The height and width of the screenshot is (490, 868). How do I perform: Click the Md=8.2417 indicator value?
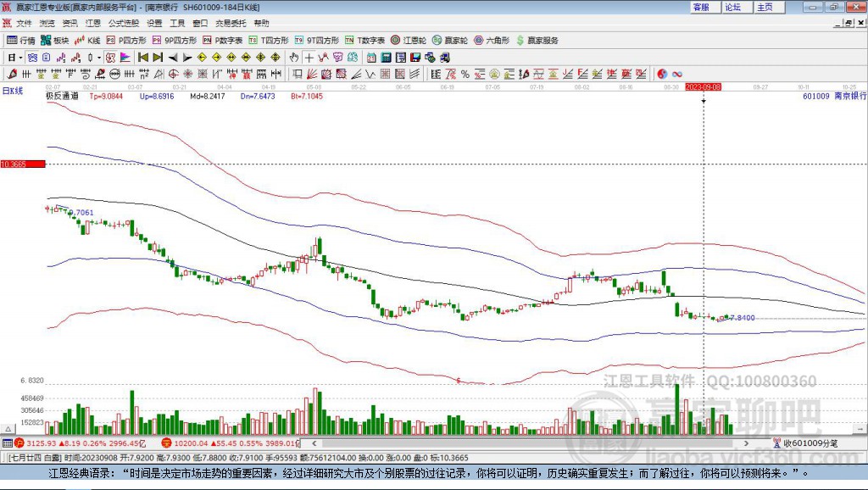pos(207,96)
